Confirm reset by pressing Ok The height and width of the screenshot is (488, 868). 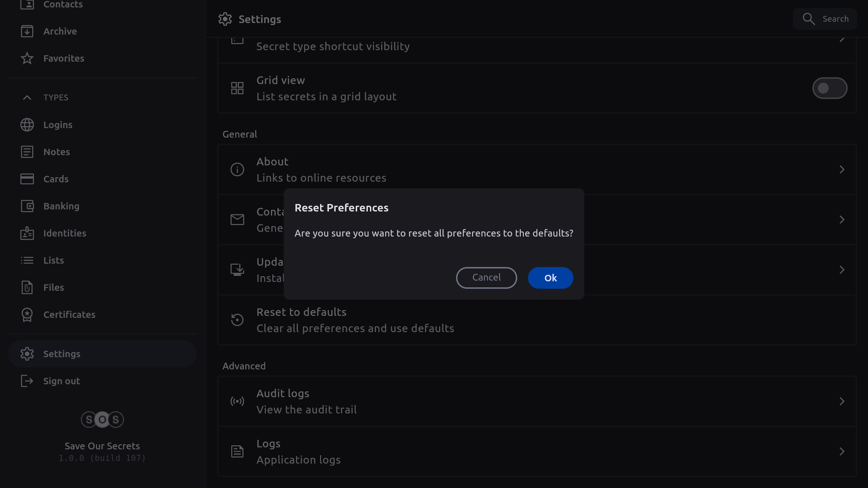[x=550, y=278]
